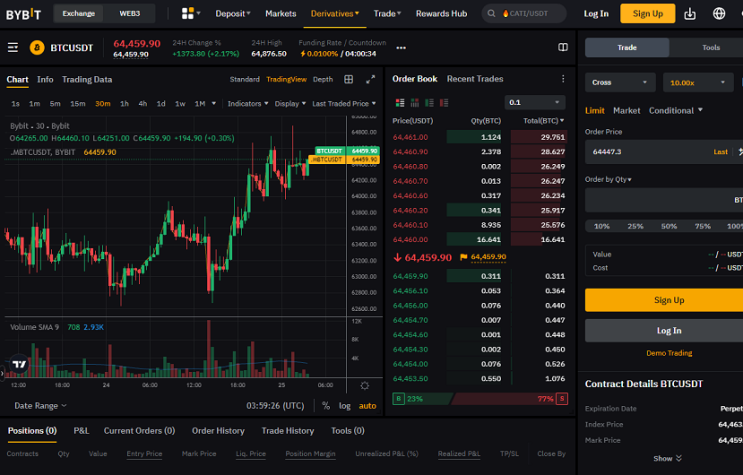Switch order book to second layout icon

[415, 102]
